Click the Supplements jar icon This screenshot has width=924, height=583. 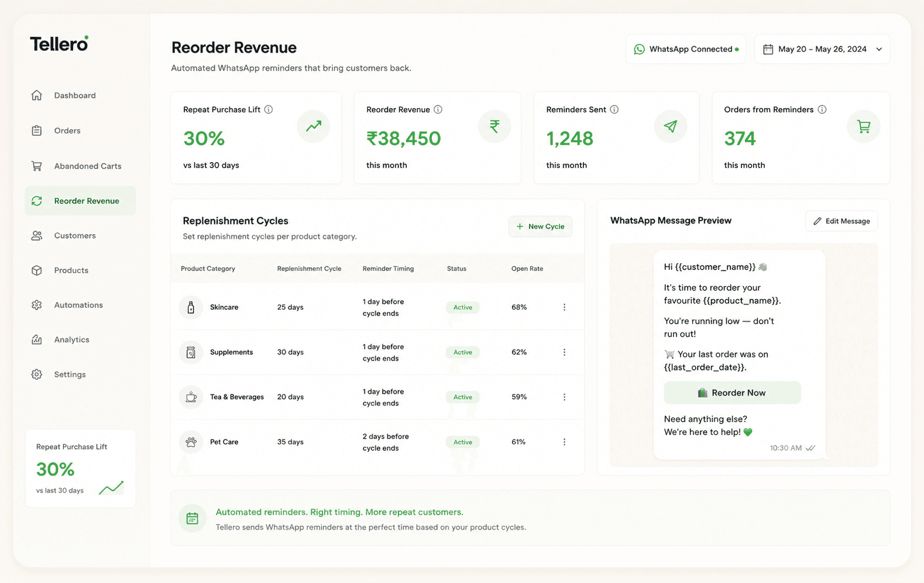click(x=191, y=352)
